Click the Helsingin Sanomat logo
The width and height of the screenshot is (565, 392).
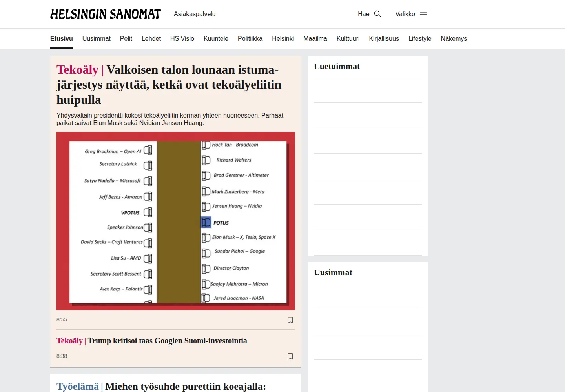(x=106, y=14)
